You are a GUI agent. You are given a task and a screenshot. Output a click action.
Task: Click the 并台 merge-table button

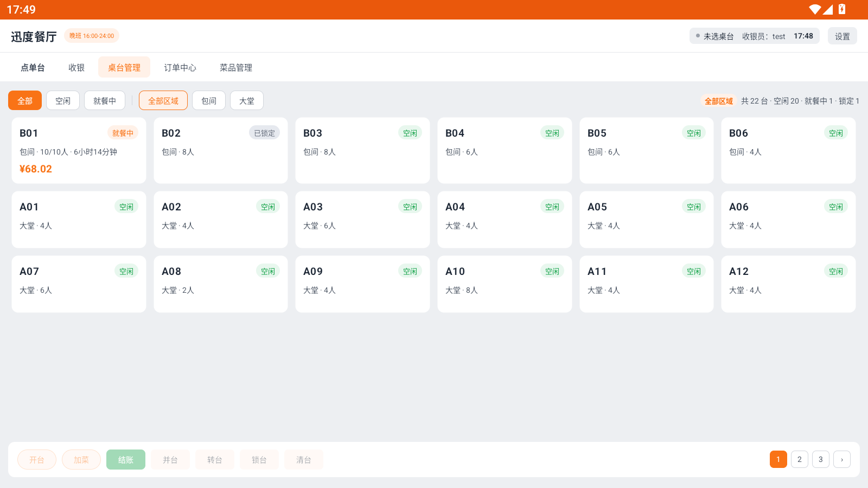(x=170, y=460)
